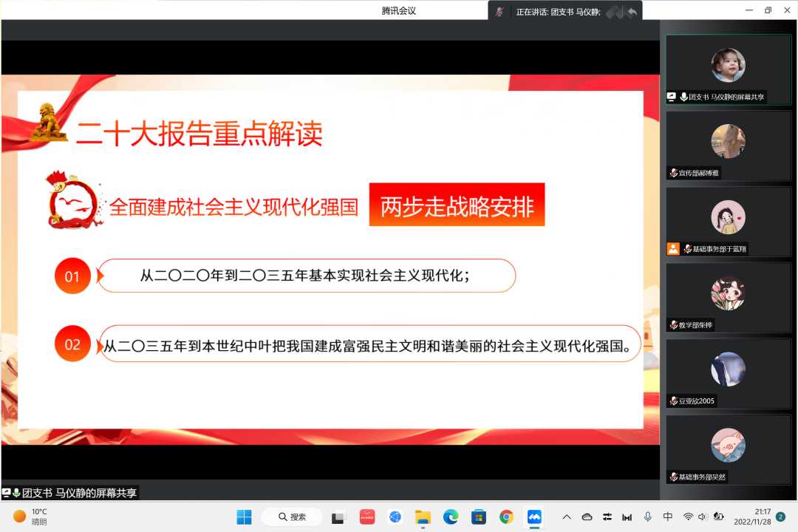
Task: Click the Tencent Meeting taskbar icon
Action: [533, 516]
